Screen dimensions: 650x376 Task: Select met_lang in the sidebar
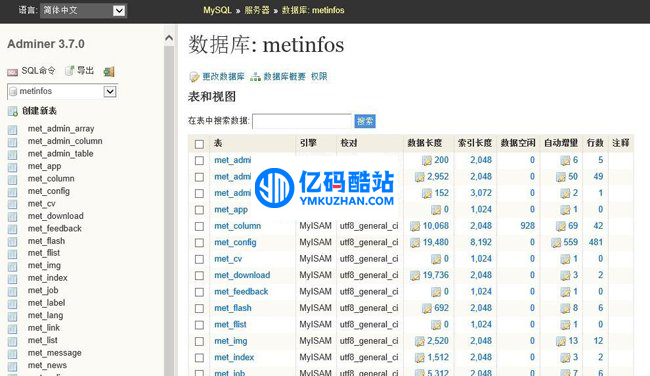click(x=46, y=315)
